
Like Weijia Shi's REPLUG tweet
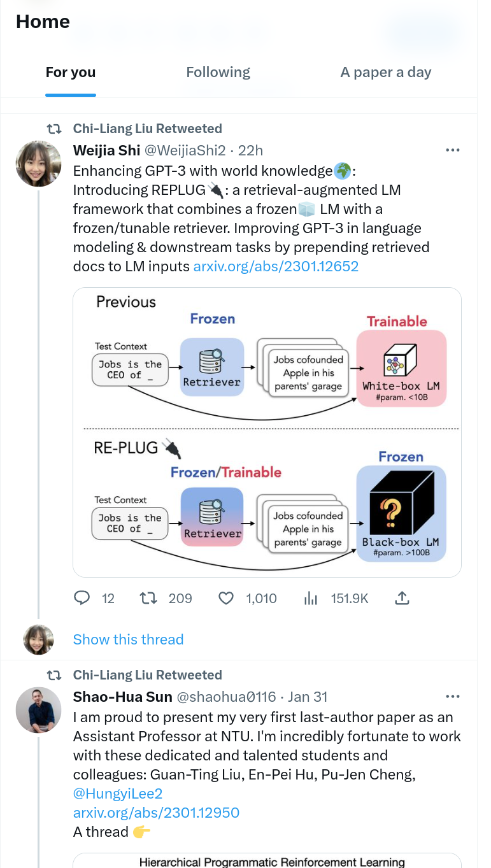pos(226,598)
